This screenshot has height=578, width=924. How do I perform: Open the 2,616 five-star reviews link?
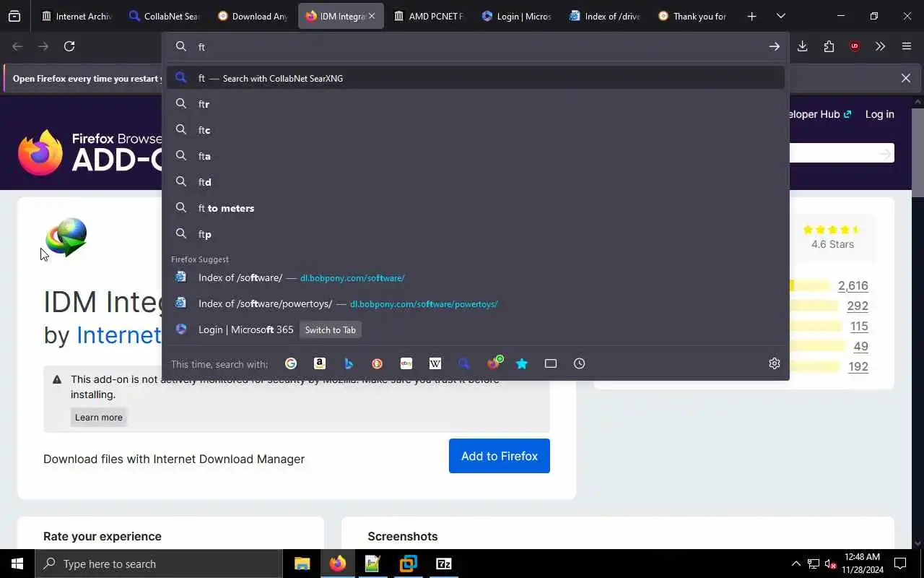point(853,285)
